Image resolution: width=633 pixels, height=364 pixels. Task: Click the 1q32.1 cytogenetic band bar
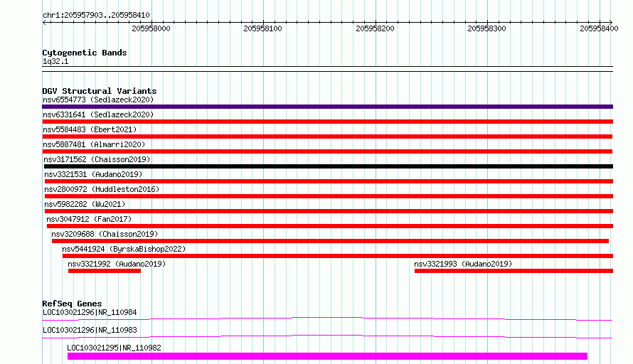point(327,69)
